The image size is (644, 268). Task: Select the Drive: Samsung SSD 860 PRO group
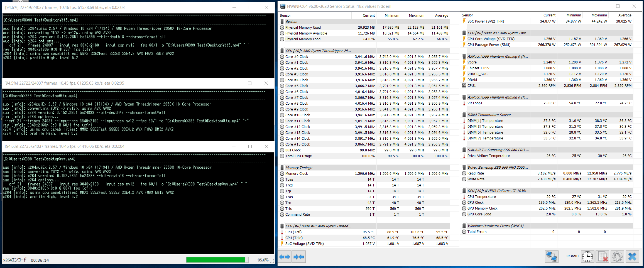pos(547,167)
